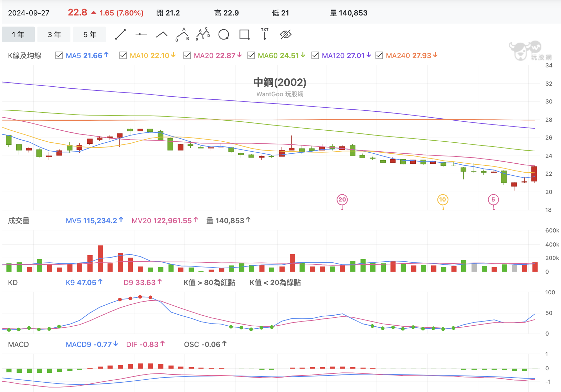
Task: Click the 量 140,853 value in volume panel
Action: click(229, 220)
